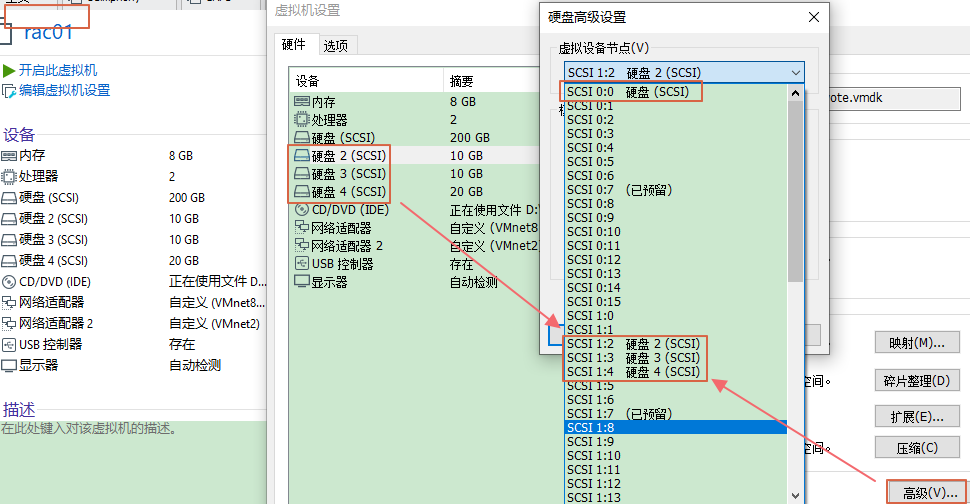The width and height of the screenshot is (970, 504).
Task: Click the display icon in hardware list
Action: (301, 282)
